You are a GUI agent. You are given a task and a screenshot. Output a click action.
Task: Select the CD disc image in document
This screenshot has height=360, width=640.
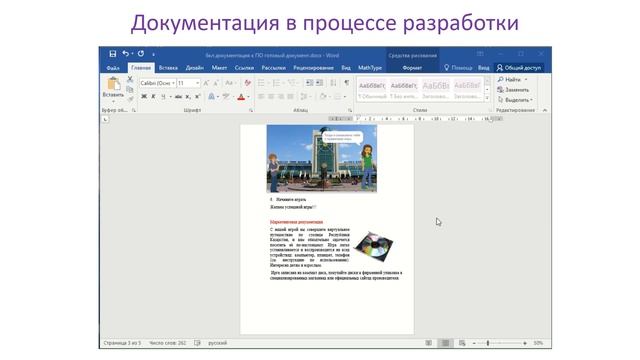click(x=373, y=246)
